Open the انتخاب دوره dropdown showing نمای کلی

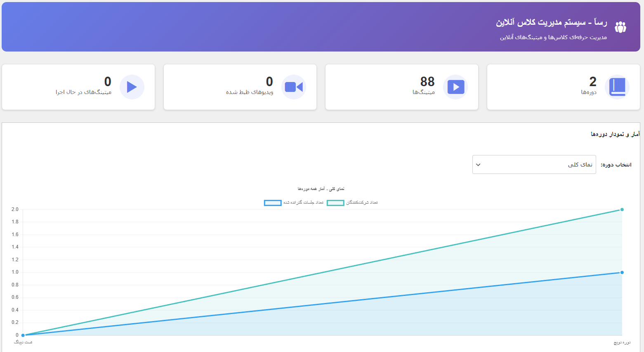click(x=534, y=164)
